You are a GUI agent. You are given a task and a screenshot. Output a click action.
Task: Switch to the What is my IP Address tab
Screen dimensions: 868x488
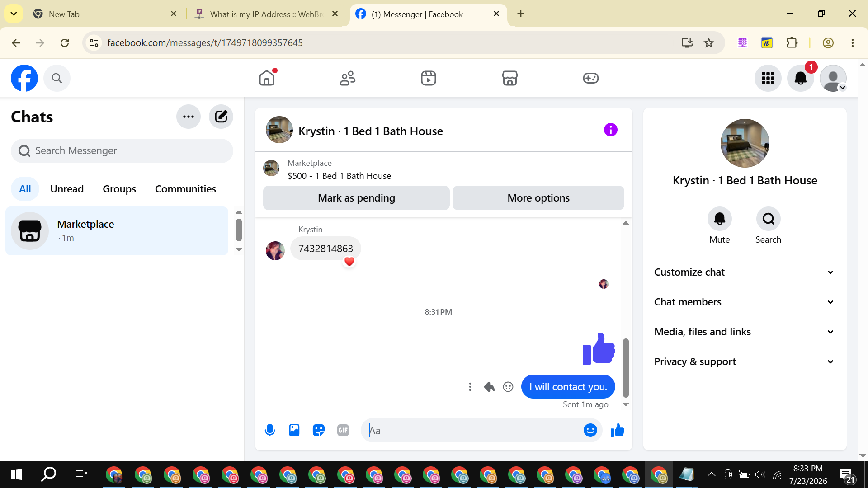click(267, 14)
